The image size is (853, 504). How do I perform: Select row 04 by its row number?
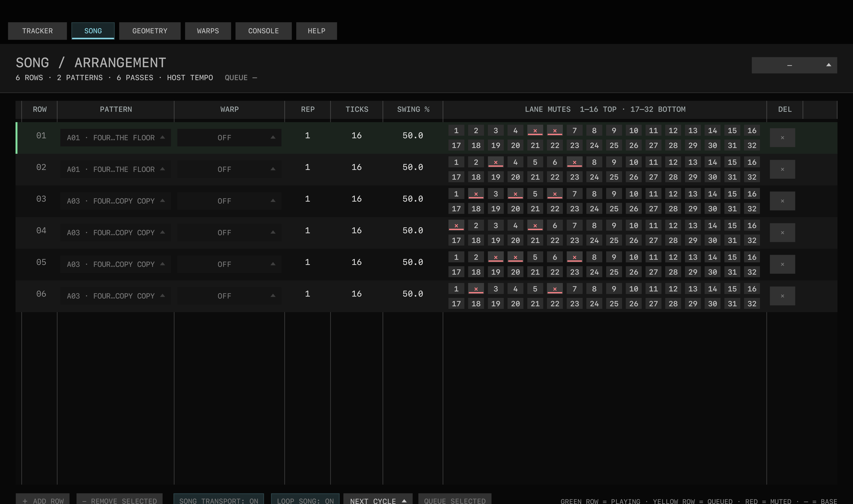coord(41,231)
